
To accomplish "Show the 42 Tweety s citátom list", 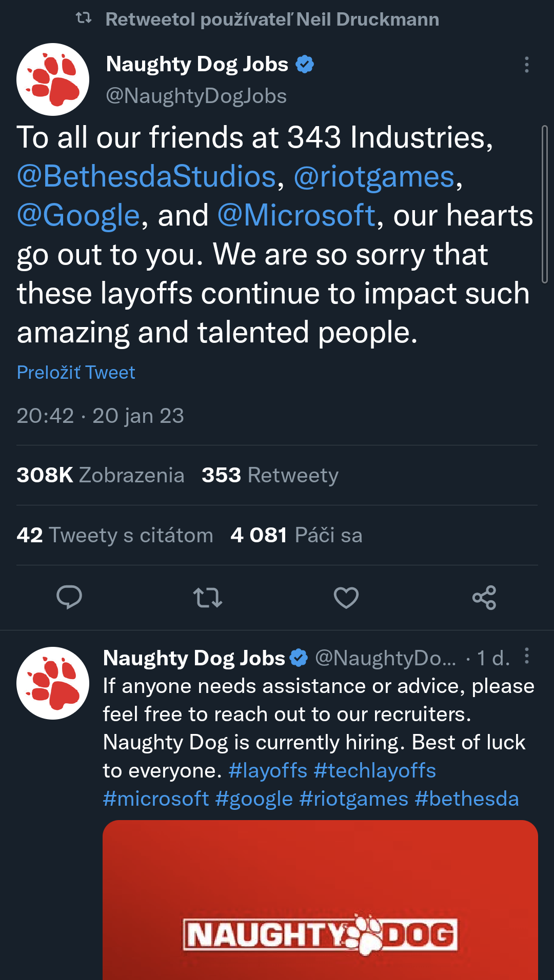I will (115, 535).
